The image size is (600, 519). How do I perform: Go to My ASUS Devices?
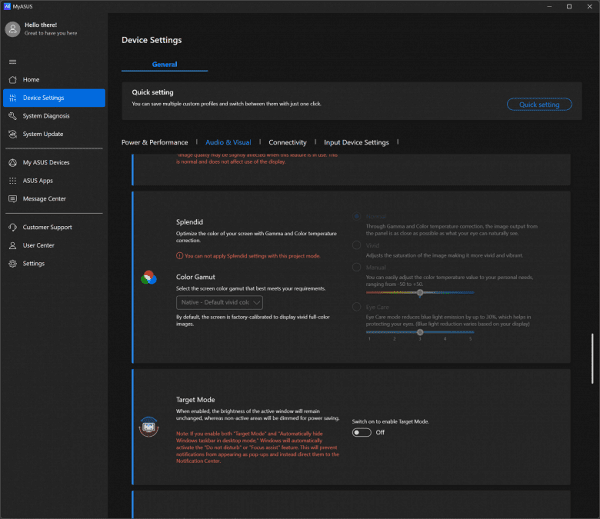click(x=46, y=162)
